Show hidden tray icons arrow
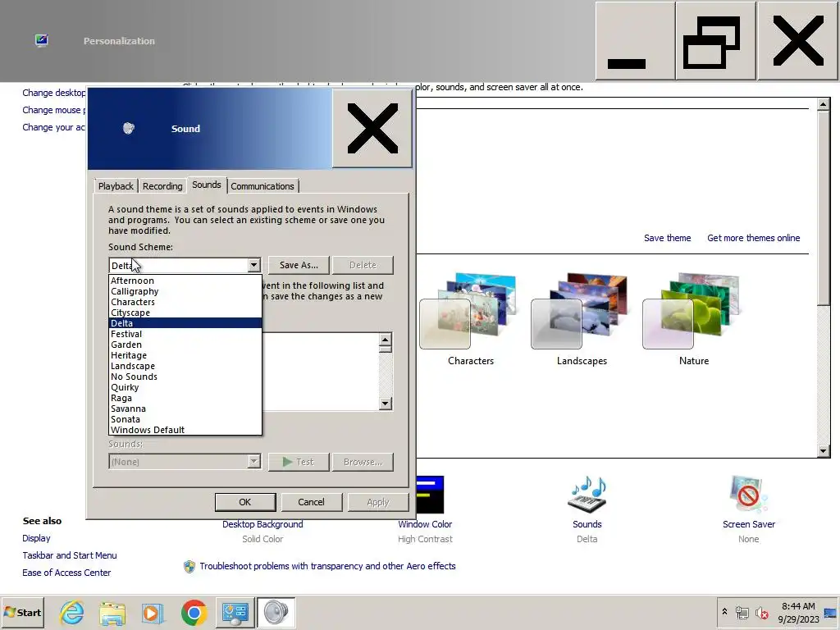Image resolution: width=840 pixels, height=630 pixels. tap(725, 612)
